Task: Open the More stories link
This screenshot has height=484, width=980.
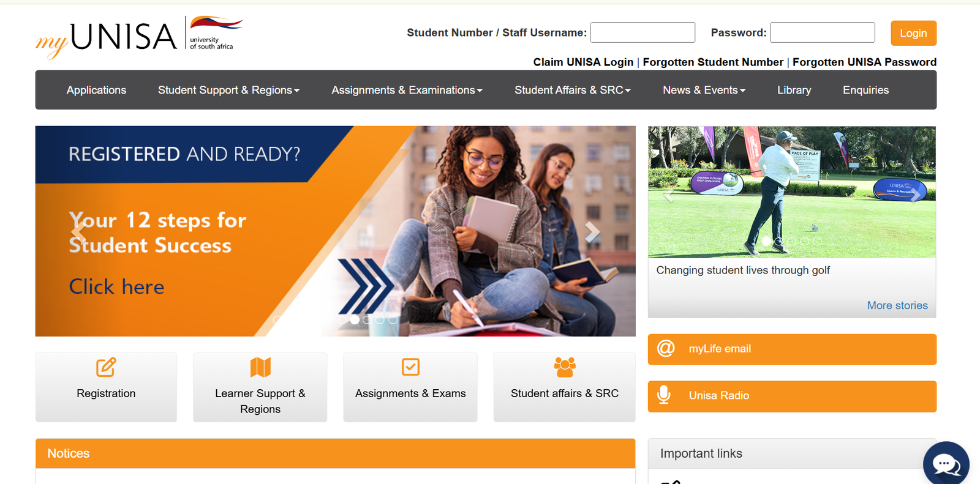Action: [x=897, y=305]
